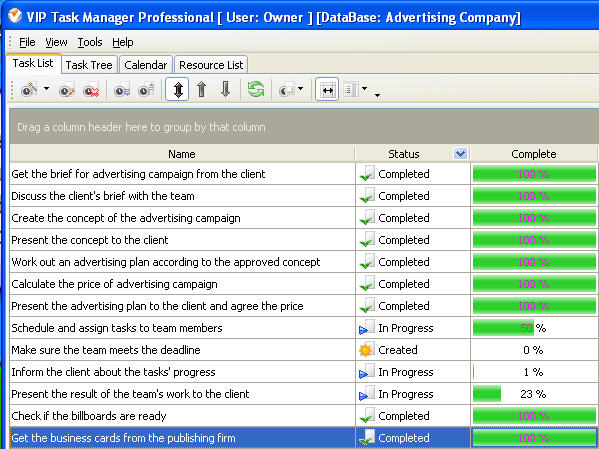
Task: Click the Delete Task red X icon
Action: point(91,90)
